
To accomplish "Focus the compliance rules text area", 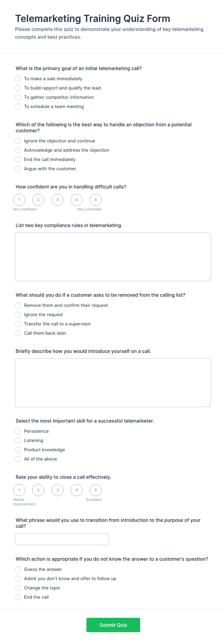I will click(113, 257).
